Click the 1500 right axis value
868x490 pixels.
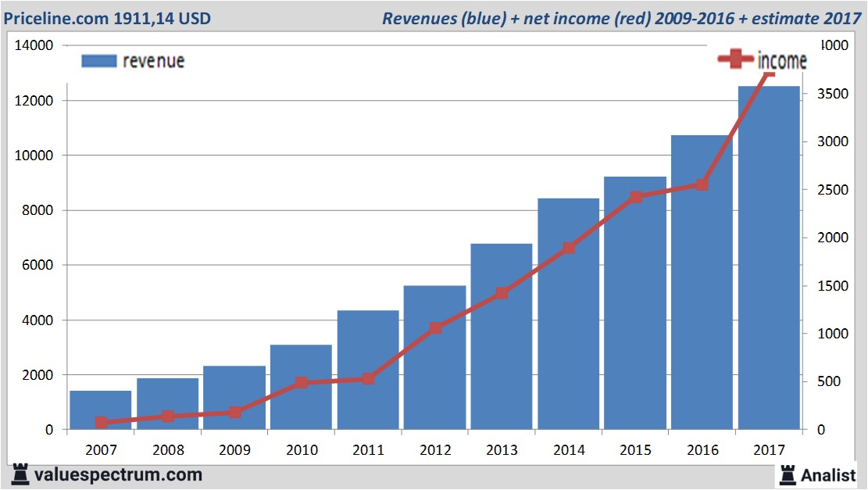coord(833,286)
